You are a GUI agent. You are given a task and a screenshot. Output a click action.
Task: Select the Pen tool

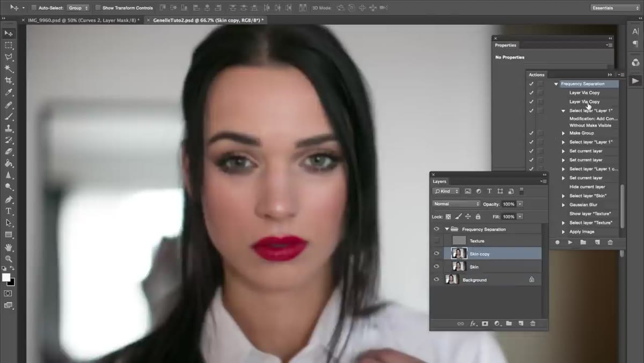[9, 200]
